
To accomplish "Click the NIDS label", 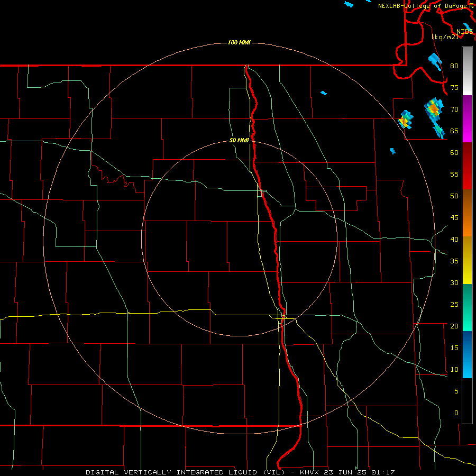I will pos(465,31).
